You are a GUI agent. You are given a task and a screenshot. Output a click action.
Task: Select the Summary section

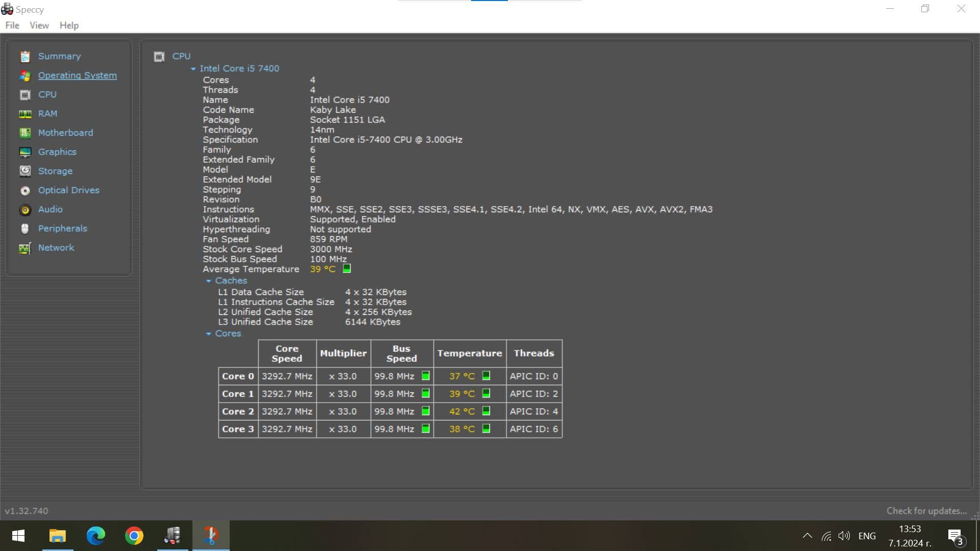[59, 56]
